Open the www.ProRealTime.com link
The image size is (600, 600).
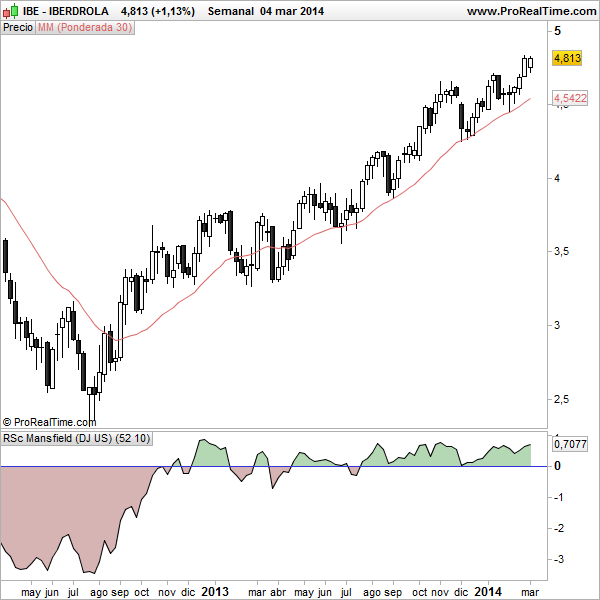(x=532, y=11)
